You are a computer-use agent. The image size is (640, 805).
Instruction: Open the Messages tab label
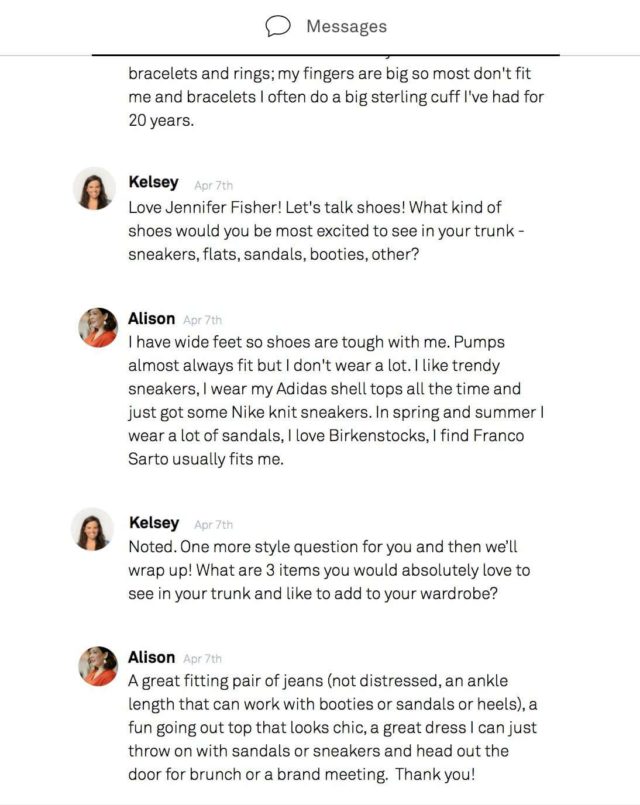346,27
